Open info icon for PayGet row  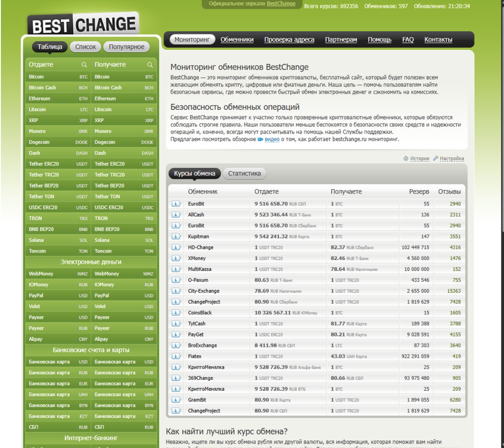point(176,334)
